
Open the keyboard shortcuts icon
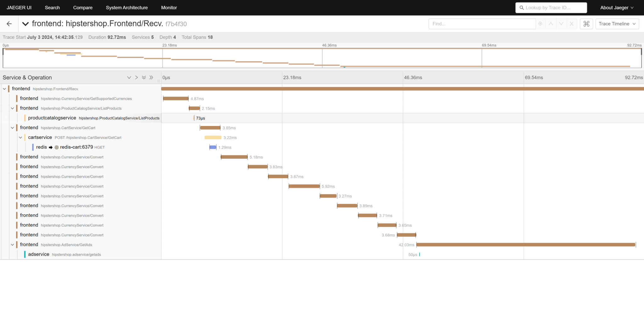click(x=586, y=24)
